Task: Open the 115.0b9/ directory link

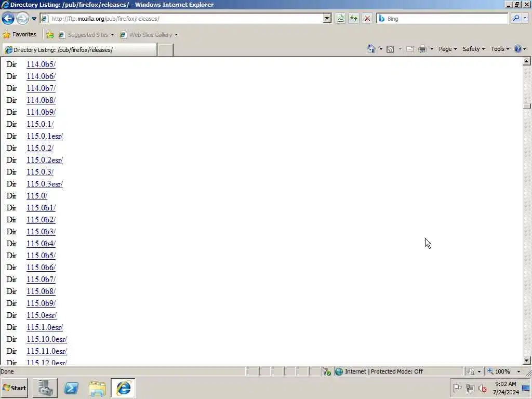Action: click(41, 303)
